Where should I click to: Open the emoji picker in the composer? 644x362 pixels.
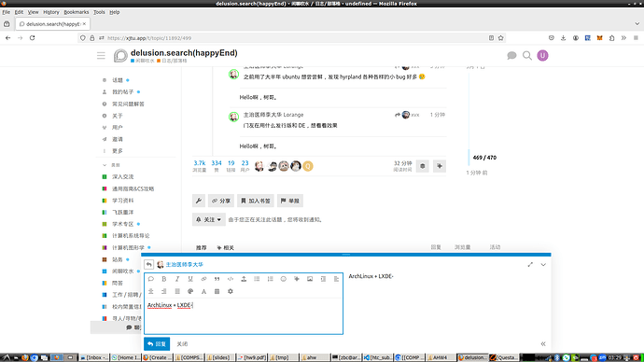tap(283, 279)
